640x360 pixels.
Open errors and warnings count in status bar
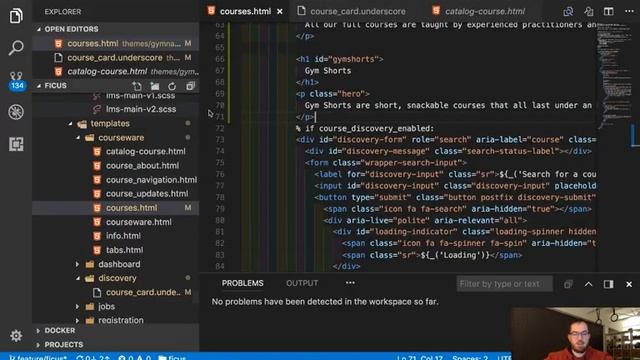[134, 357]
